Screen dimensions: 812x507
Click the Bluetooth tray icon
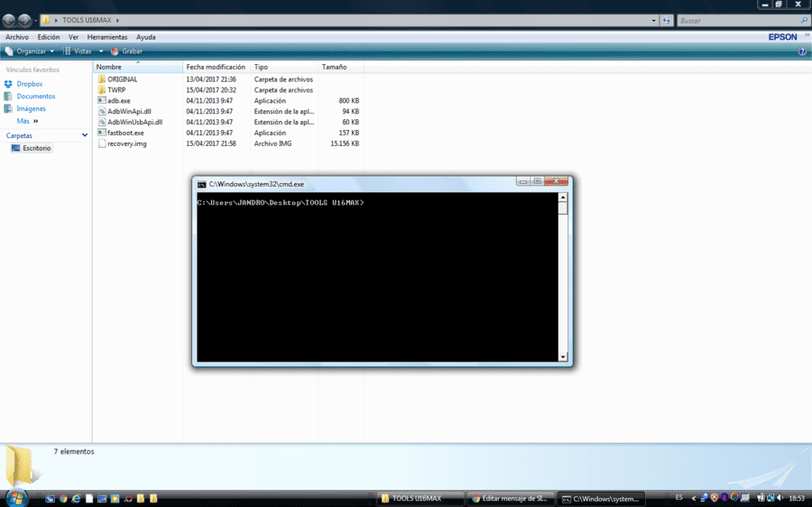724,498
